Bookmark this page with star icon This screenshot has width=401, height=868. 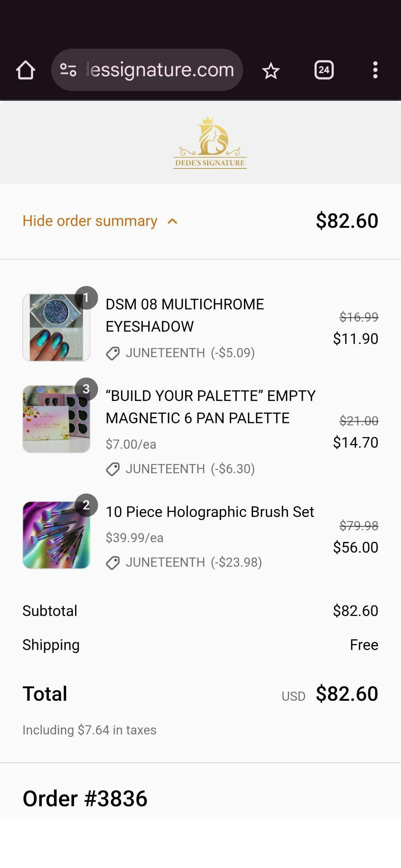click(x=271, y=71)
